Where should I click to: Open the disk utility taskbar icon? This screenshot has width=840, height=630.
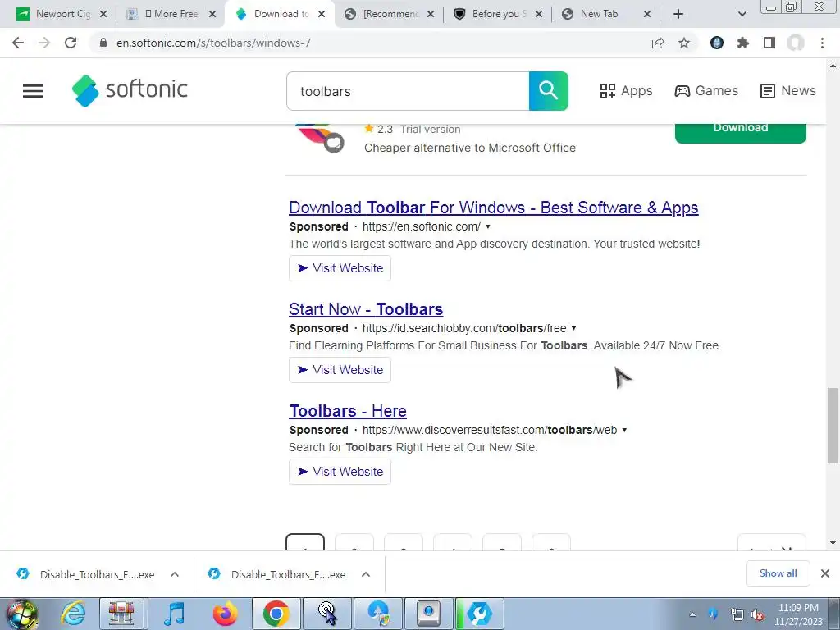click(x=428, y=614)
